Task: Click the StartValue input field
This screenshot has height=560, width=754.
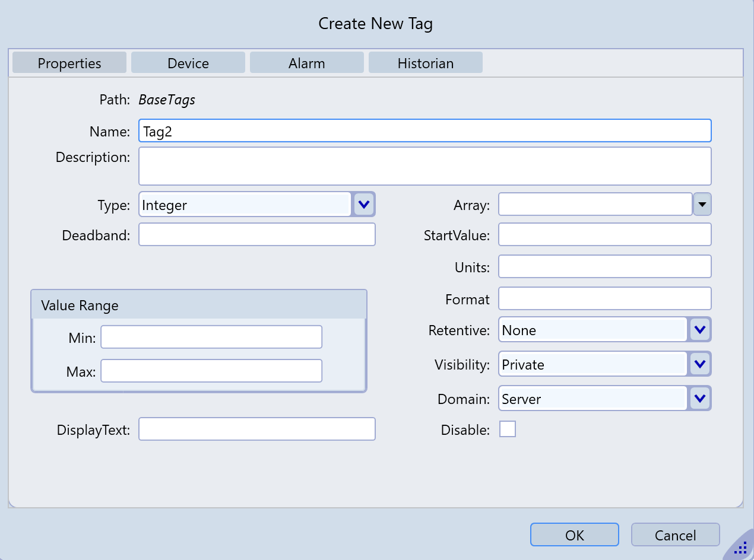Action: point(604,235)
